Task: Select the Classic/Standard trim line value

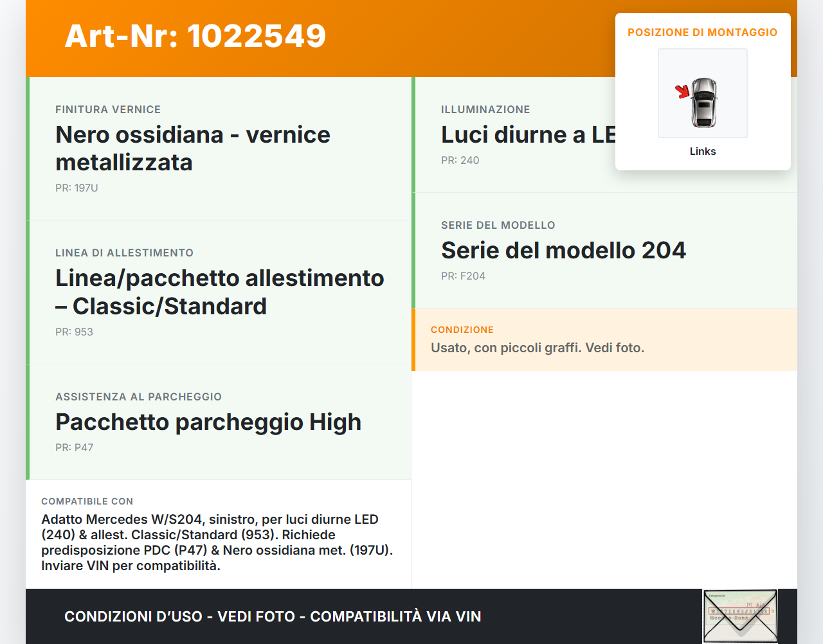Action: click(x=220, y=292)
